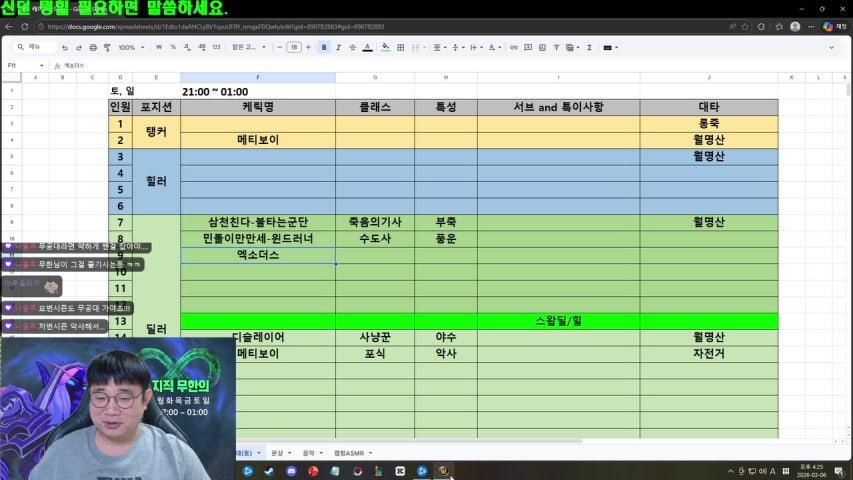Open the fill color picker
The width and height of the screenshot is (853, 480).
coord(386,47)
